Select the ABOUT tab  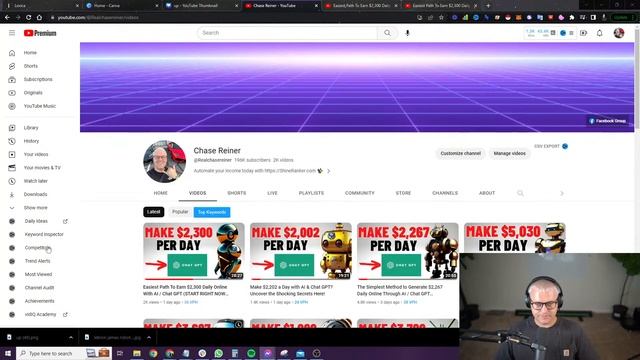487,193
